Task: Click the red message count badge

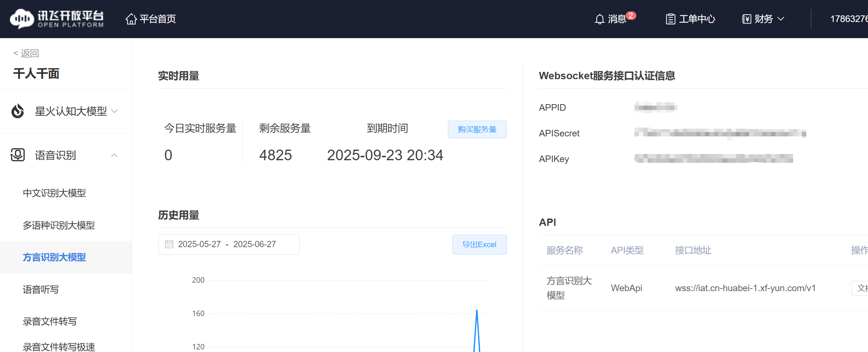Action: [631, 16]
